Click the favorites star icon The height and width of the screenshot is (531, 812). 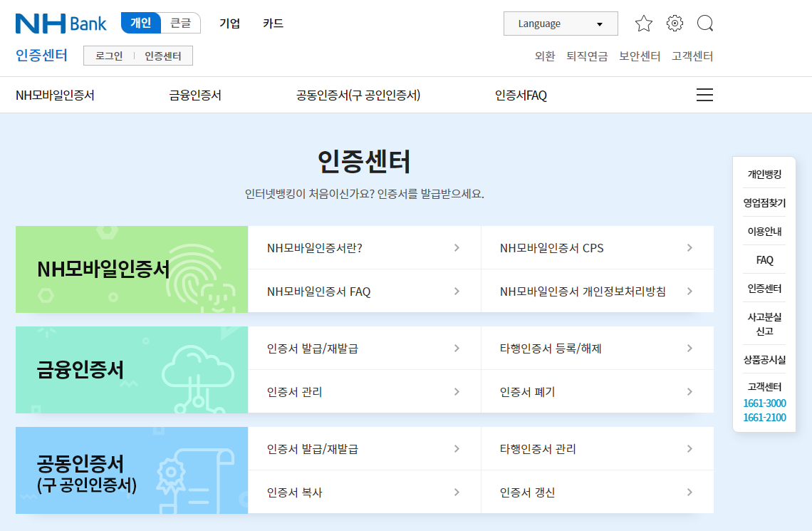point(644,24)
